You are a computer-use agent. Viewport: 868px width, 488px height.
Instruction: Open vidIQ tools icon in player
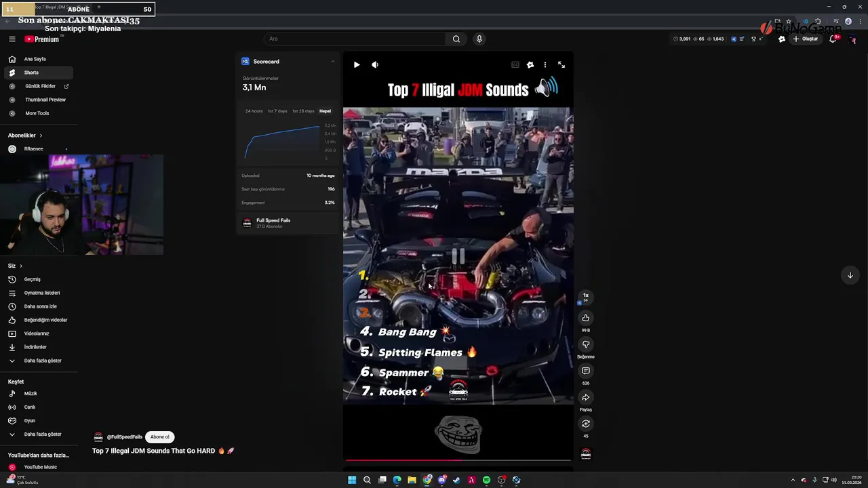pos(530,64)
